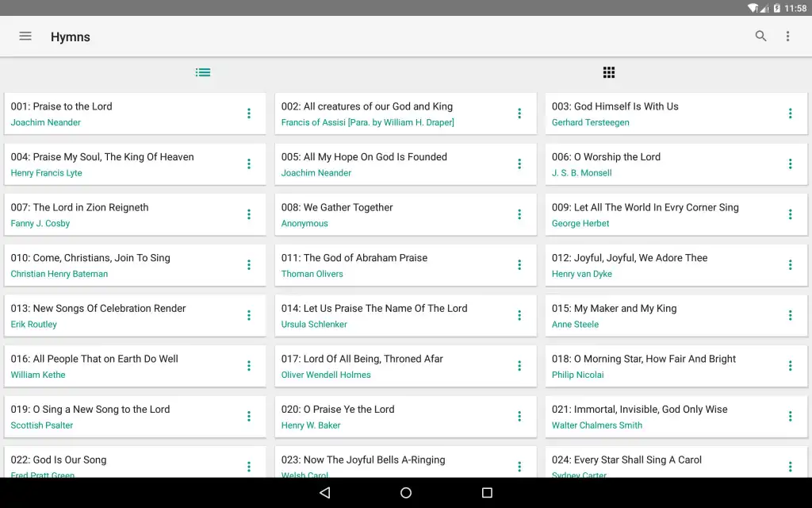Open options for hymn 012 Joyful, Joyful
812x508 pixels.
[790, 265]
